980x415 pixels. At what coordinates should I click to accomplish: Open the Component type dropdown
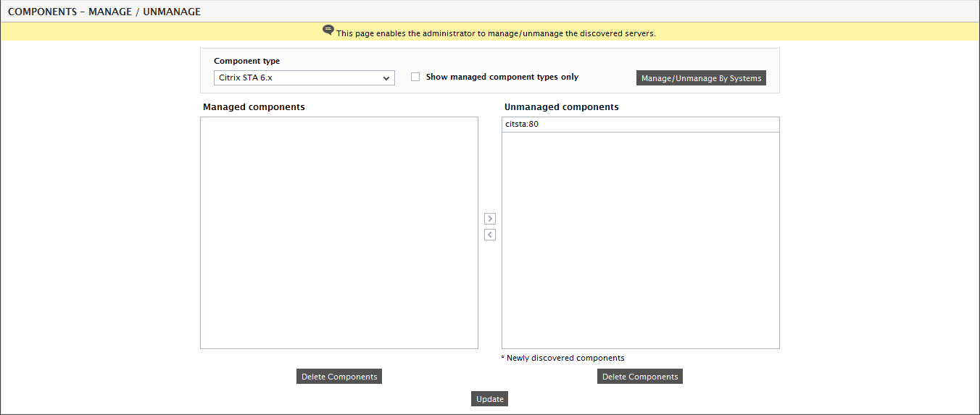coord(304,77)
